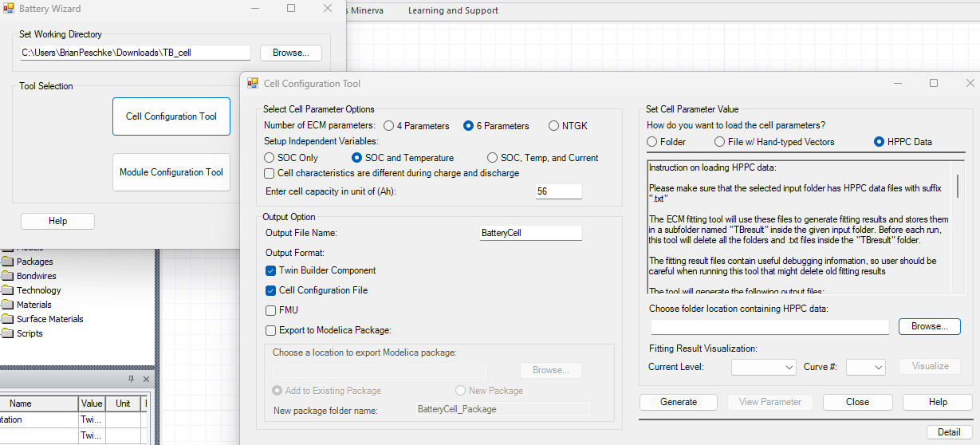Close the properties panel with X icon
The height and width of the screenshot is (445, 980).
[146, 379]
